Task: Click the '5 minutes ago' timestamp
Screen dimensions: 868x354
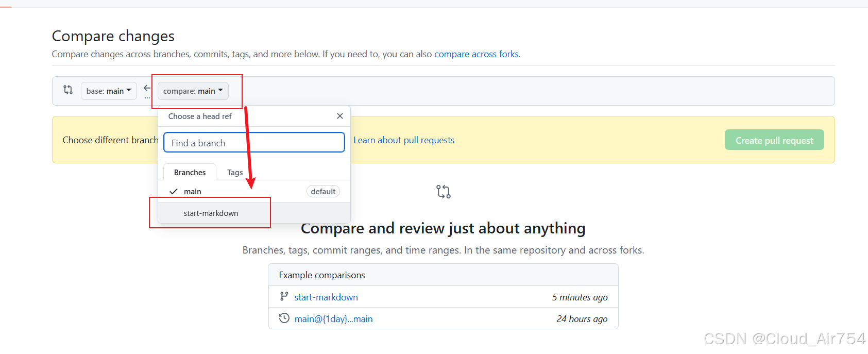Action: click(x=580, y=297)
